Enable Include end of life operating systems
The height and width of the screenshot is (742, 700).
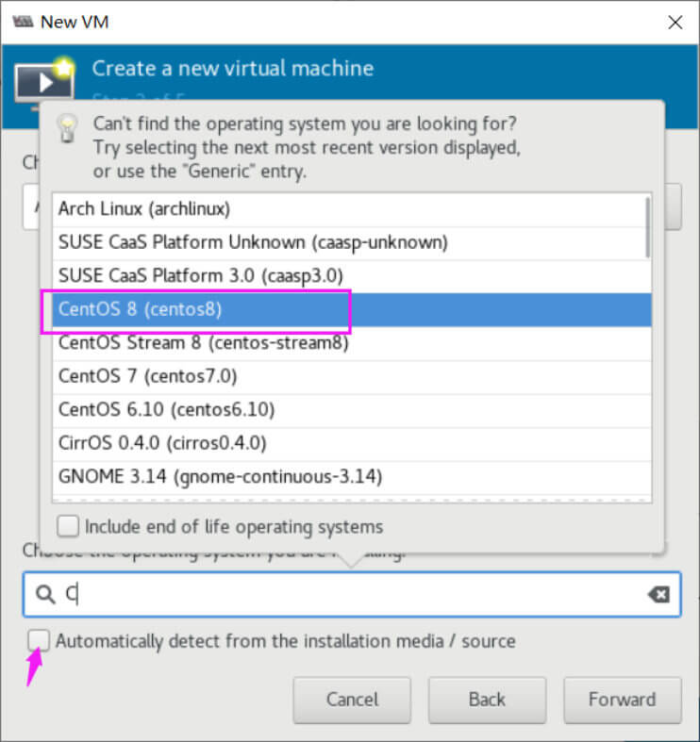68,526
